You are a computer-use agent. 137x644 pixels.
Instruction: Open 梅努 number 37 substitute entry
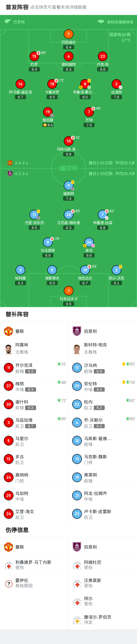34,386
